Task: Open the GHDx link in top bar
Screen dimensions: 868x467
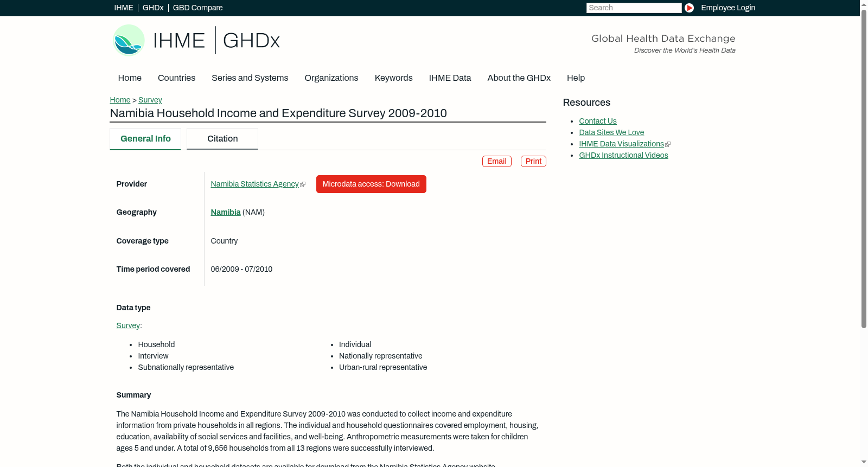Action: click(x=153, y=8)
